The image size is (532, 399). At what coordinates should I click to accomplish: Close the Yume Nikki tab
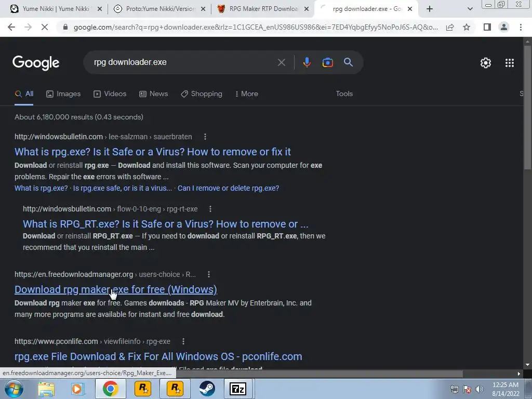(99, 9)
